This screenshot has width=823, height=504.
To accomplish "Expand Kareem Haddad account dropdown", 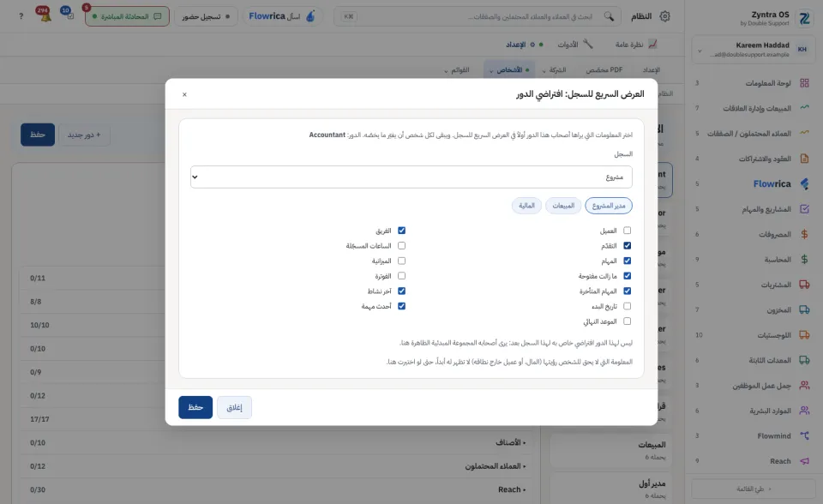I will tap(700, 51).
